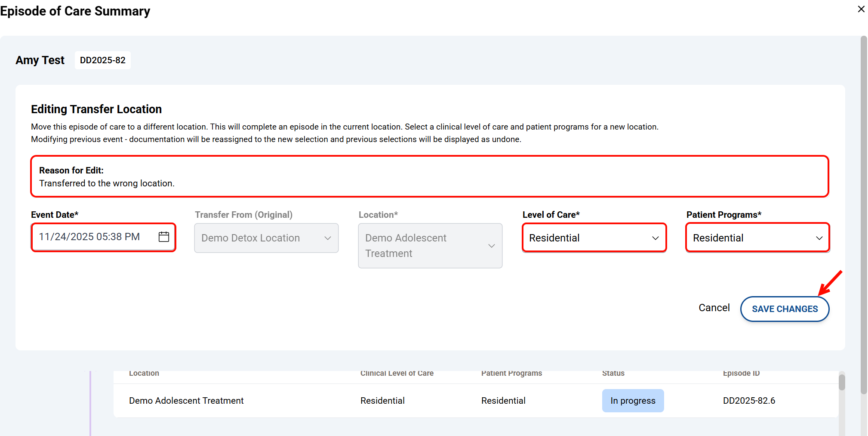
Task: Select the DD2025-82 patient ID badge
Action: [103, 60]
